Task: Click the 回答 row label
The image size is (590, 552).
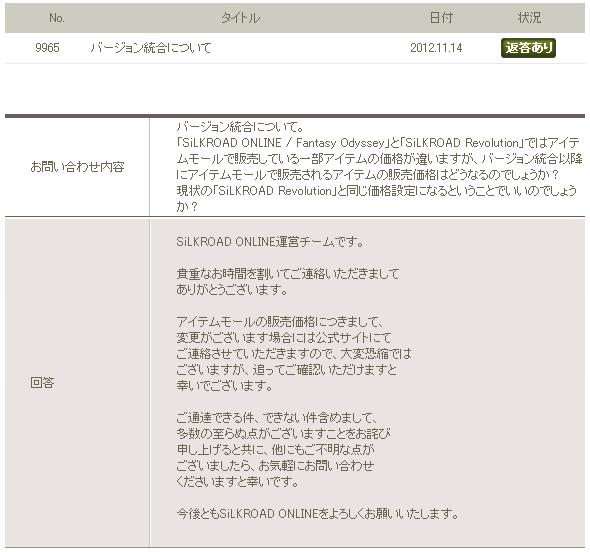Action: [42, 383]
